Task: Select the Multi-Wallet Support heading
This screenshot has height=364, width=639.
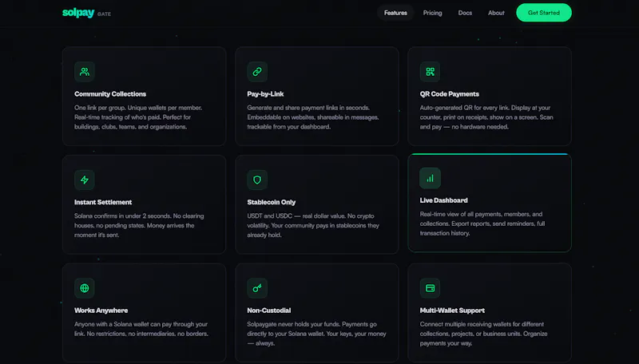Action: point(452,311)
